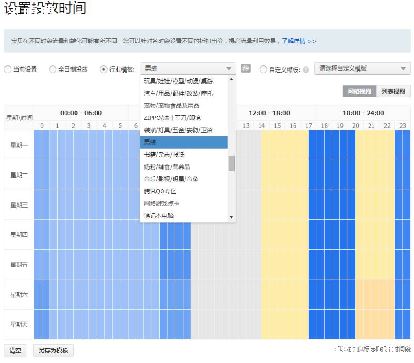Click the 星期日 row label

pos(19,324)
